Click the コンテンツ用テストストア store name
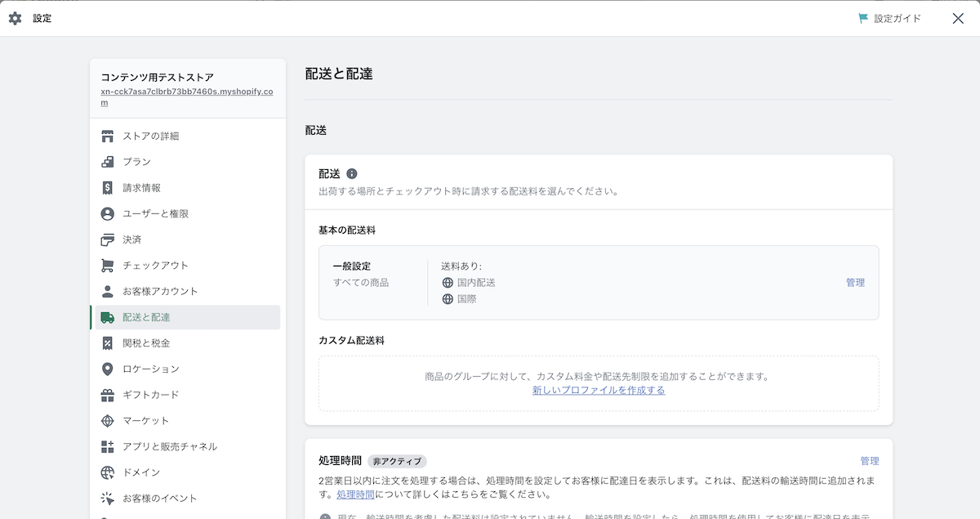The width and height of the screenshot is (980, 519). pos(158,78)
